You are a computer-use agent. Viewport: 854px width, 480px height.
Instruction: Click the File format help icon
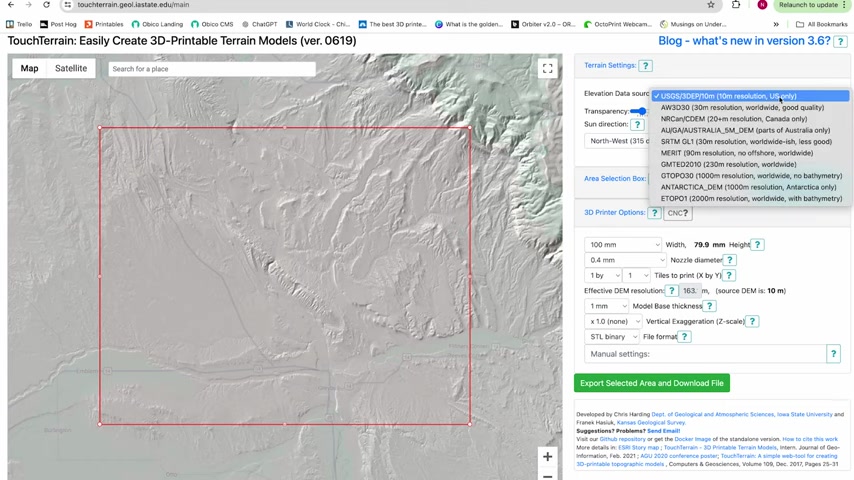[x=685, y=337]
